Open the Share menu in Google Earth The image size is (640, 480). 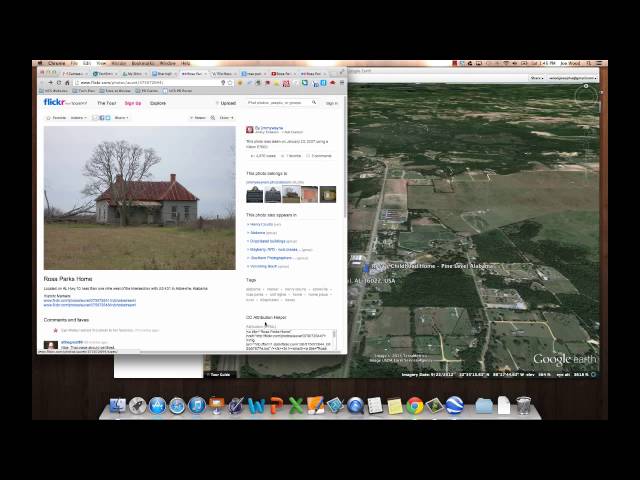coord(536,78)
